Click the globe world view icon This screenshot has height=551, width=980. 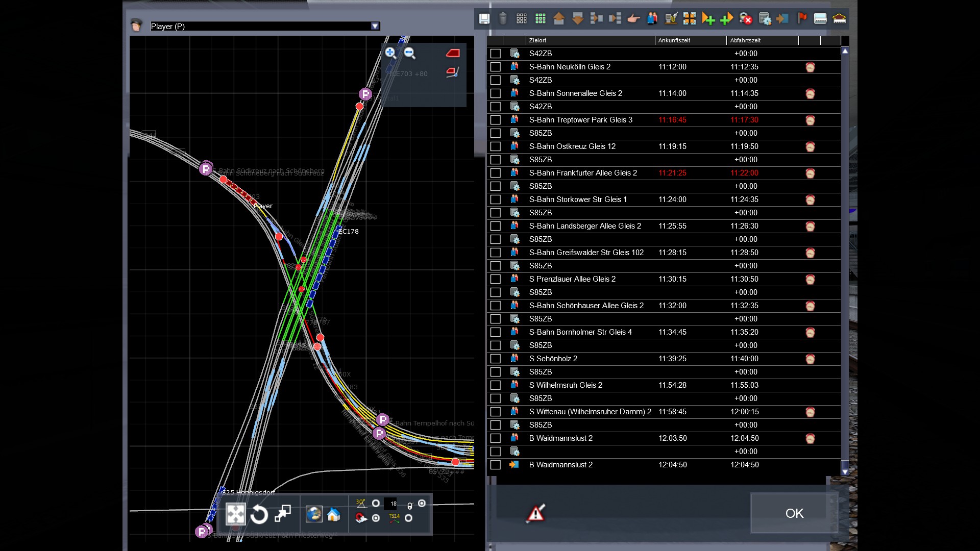coord(313,514)
